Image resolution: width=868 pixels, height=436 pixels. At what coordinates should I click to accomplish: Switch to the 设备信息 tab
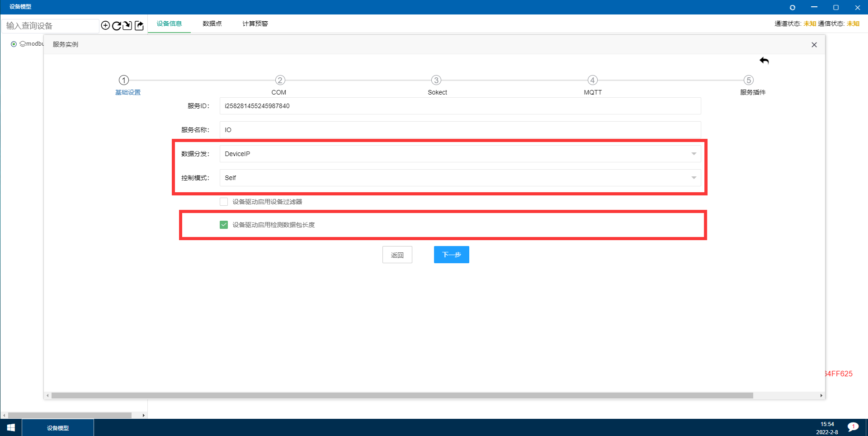click(x=169, y=24)
